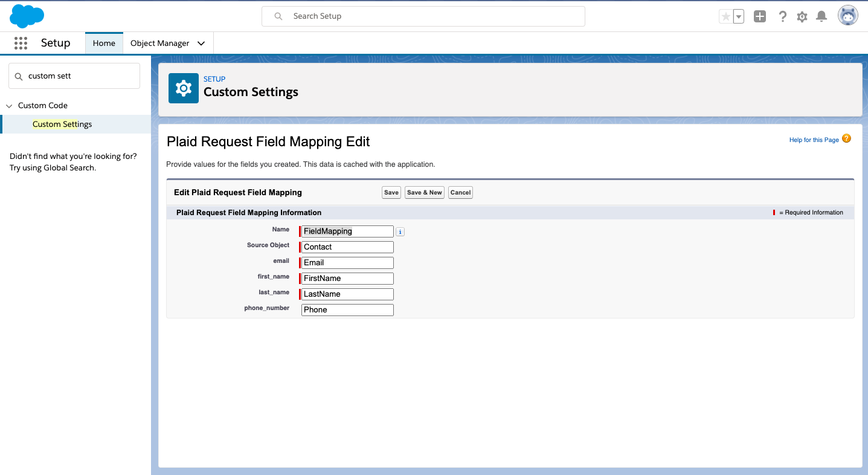Click the Cancel button
The image size is (868, 475).
[x=460, y=193]
